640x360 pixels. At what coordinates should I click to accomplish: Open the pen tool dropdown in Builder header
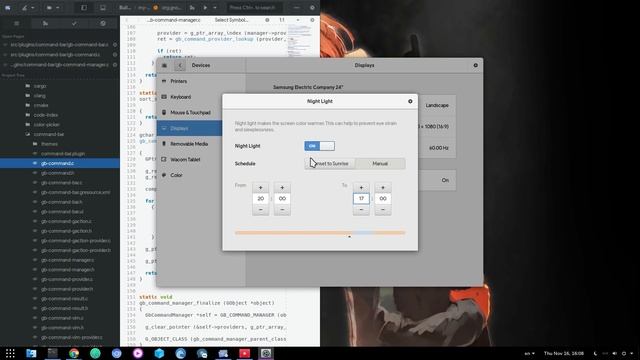coord(28,7)
